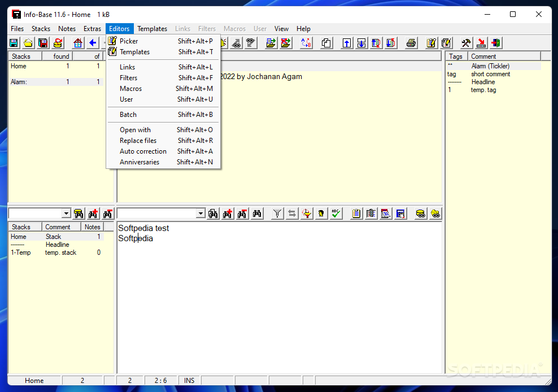Viewport: 558px width, 392px height.
Task: Click the clipboard icon in note toolbar
Action: click(x=356, y=214)
